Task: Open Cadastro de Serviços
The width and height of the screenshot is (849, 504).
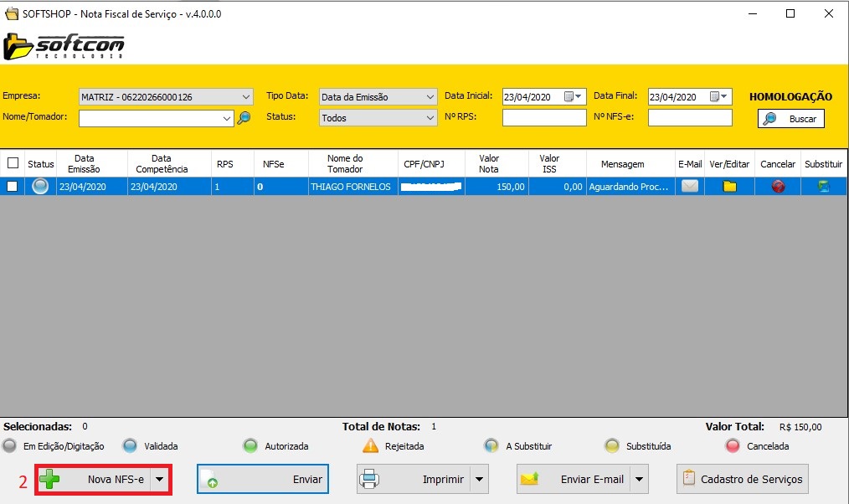Action: [743, 480]
